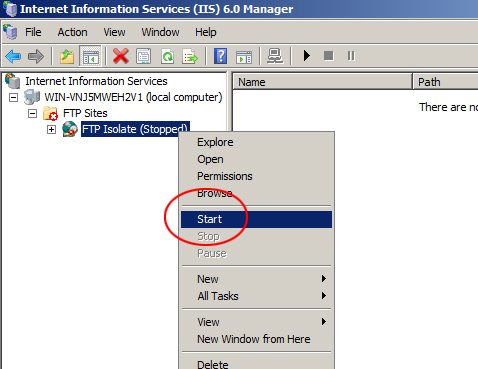The height and width of the screenshot is (369, 478).
Task: Sort by the Name column header
Action: click(x=322, y=82)
